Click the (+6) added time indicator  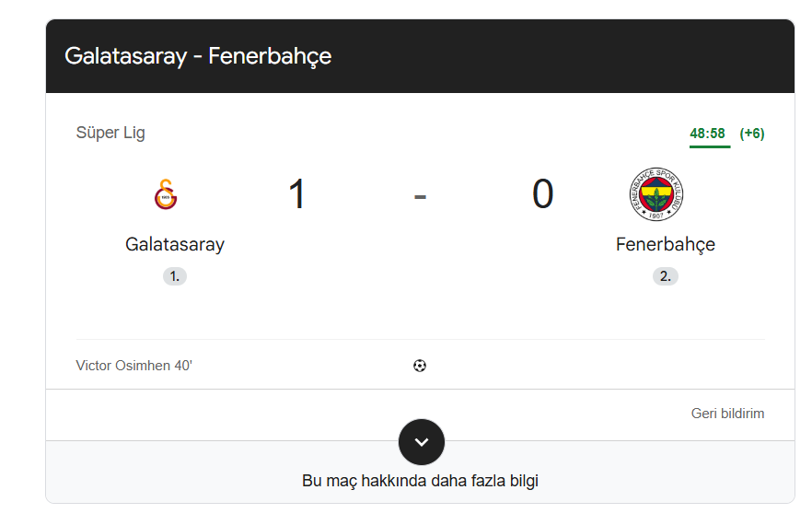[x=751, y=134]
